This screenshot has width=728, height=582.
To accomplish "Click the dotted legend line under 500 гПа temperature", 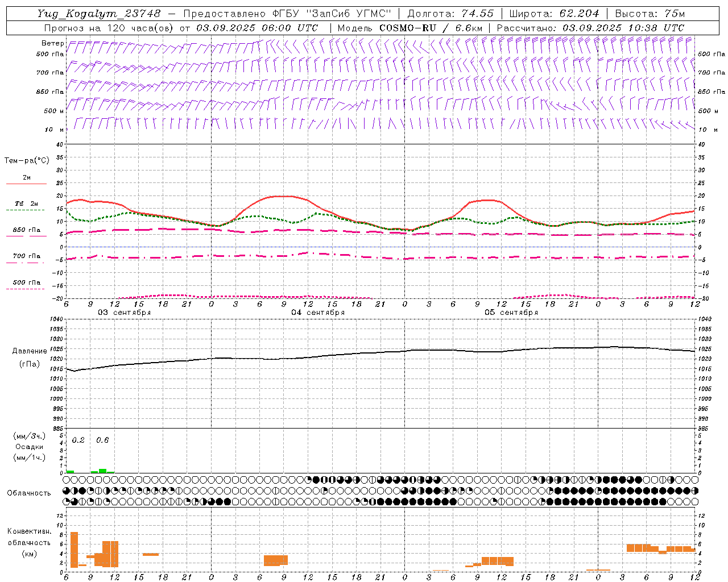I will pyautogui.click(x=25, y=289).
